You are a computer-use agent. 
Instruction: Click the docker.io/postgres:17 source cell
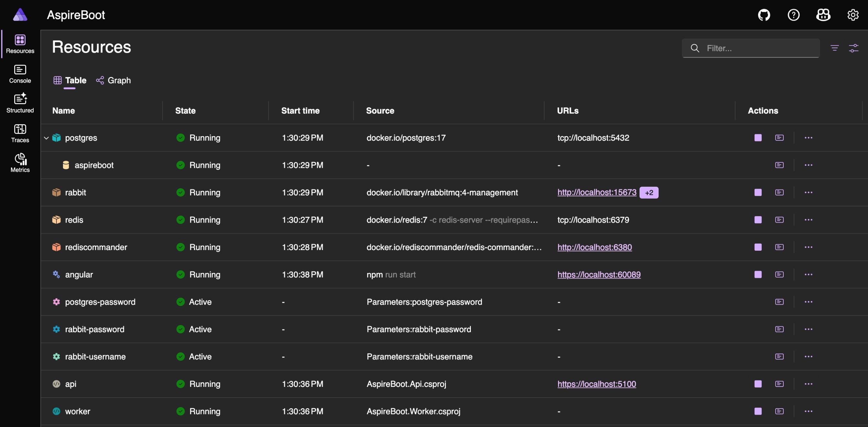click(406, 137)
